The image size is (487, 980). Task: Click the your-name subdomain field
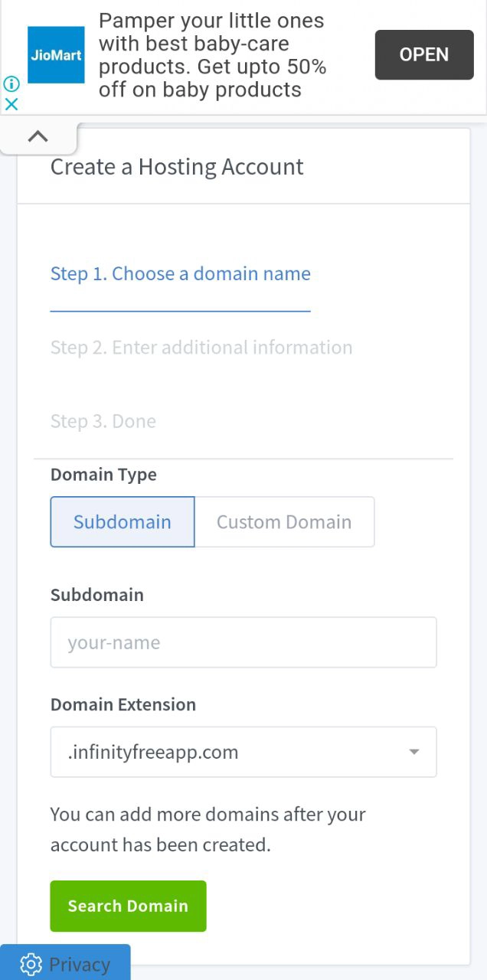[243, 642]
